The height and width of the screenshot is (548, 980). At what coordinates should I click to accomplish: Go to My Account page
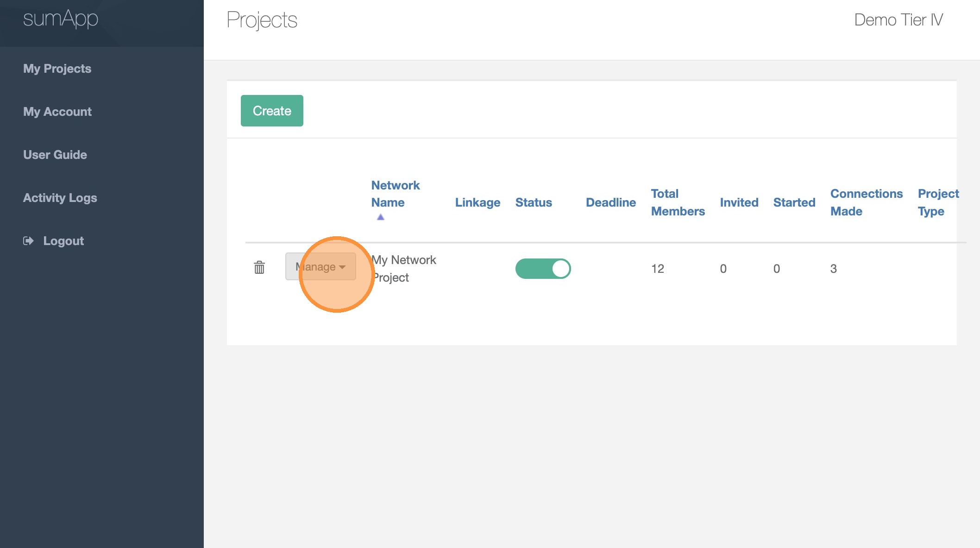click(x=57, y=112)
